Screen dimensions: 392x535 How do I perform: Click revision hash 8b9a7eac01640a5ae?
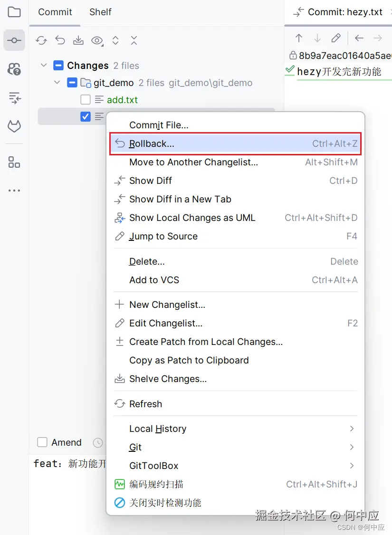345,55
